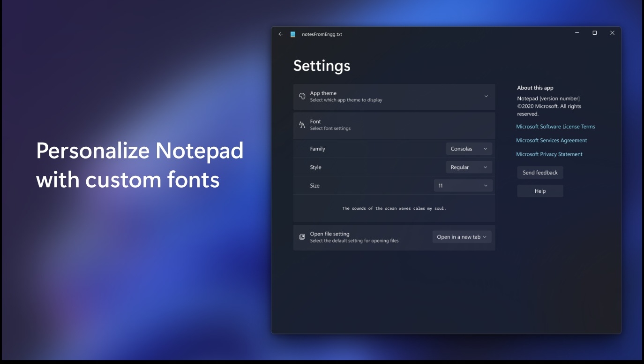
Task: Expand the App theme section chevron
Action: click(487, 97)
